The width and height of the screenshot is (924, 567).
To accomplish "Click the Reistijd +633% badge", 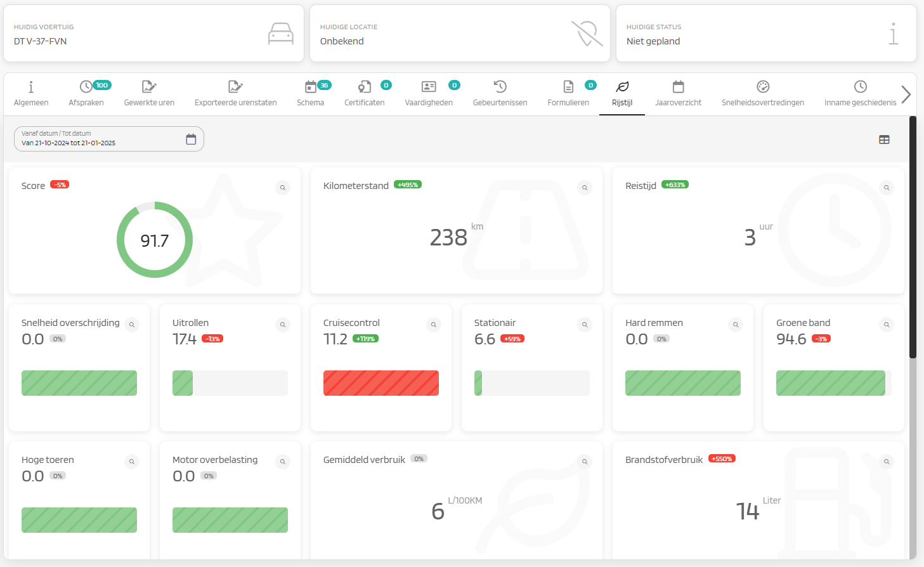I will 675,185.
